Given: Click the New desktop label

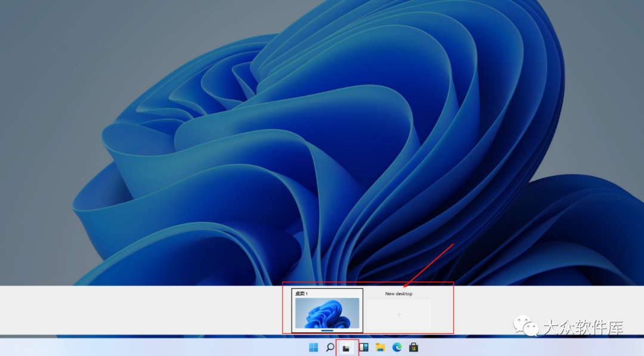Looking at the screenshot, I should [x=398, y=293].
